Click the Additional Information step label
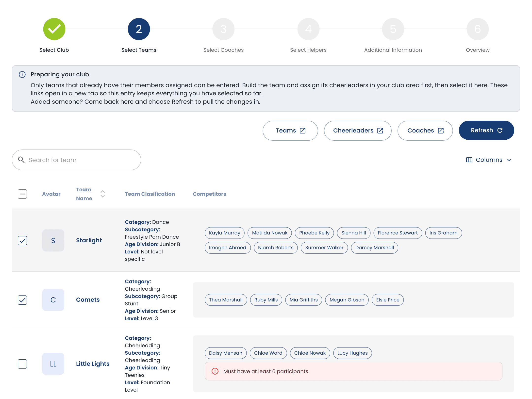The height and width of the screenshot is (399, 532). [393, 50]
